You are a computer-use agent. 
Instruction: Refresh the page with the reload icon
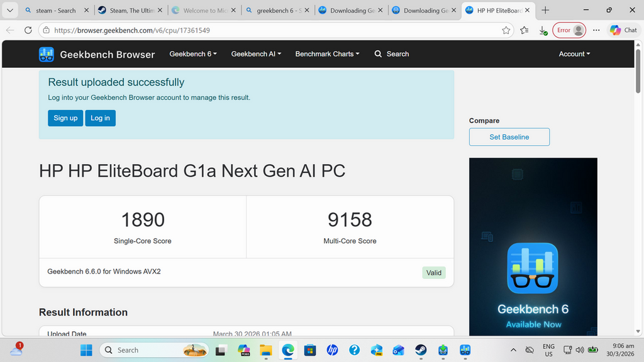[28, 30]
